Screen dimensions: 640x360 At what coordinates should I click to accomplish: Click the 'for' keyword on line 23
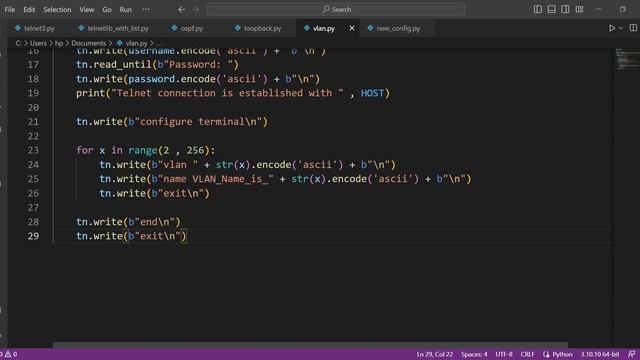click(84, 150)
